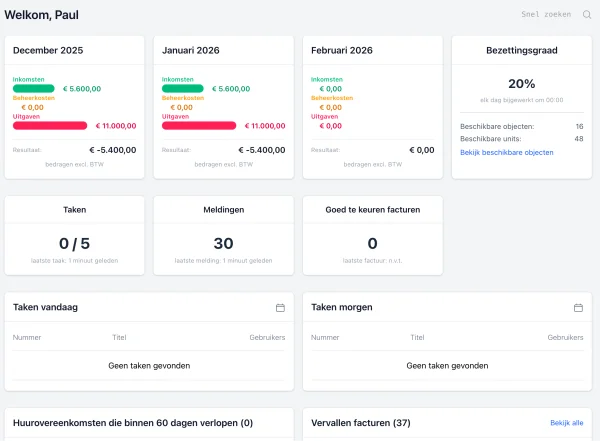Image resolution: width=600 pixels, height=441 pixels.
Task: Click the search magnifier icon
Action: (x=587, y=15)
